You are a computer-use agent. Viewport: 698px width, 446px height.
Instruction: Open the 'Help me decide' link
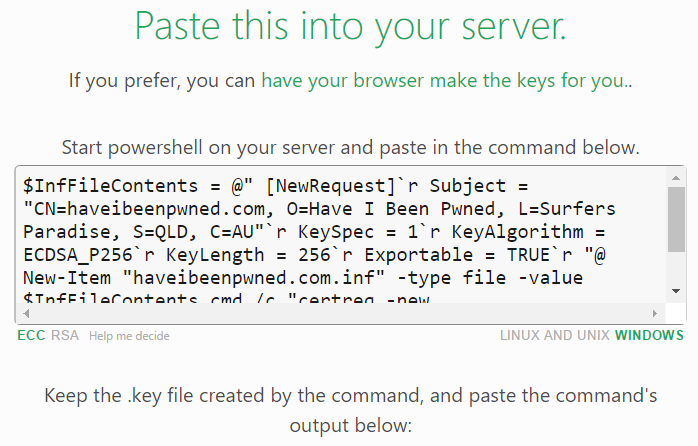[x=129, y=336]
